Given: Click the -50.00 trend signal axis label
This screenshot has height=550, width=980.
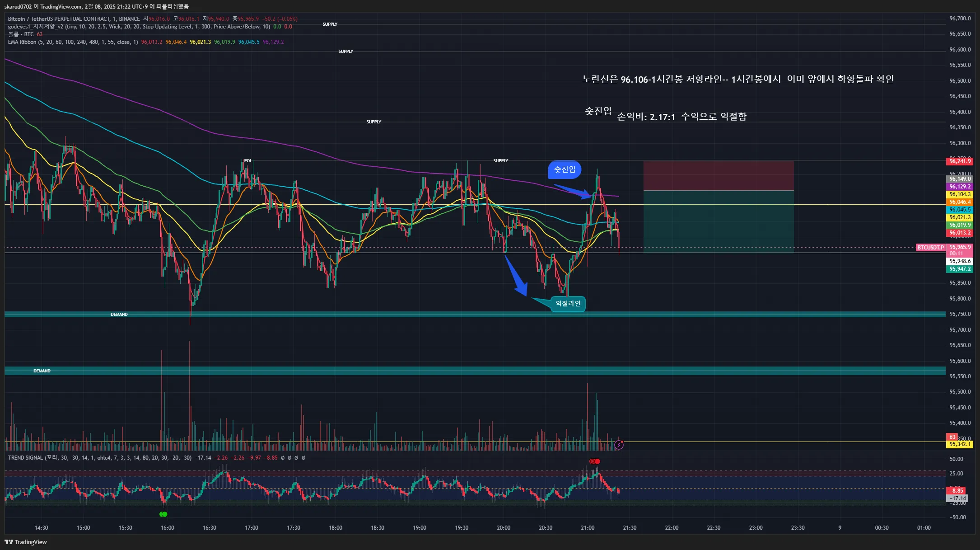Looking at the screenshot, I should [x=957, y=517].
